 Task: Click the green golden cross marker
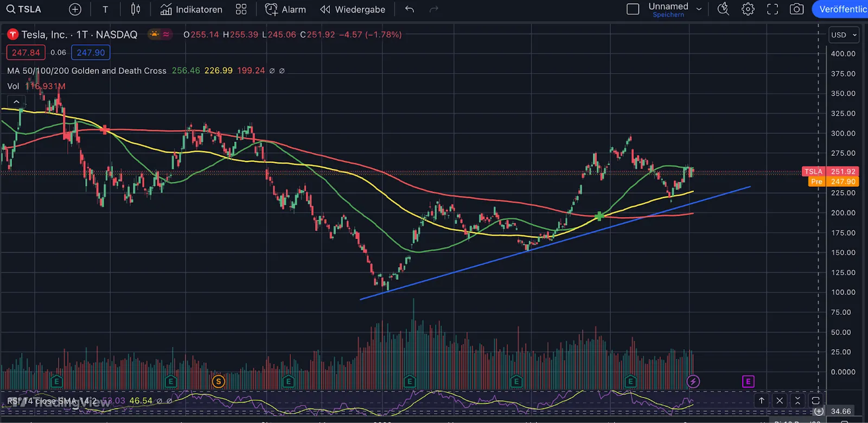tap(599, 216)
